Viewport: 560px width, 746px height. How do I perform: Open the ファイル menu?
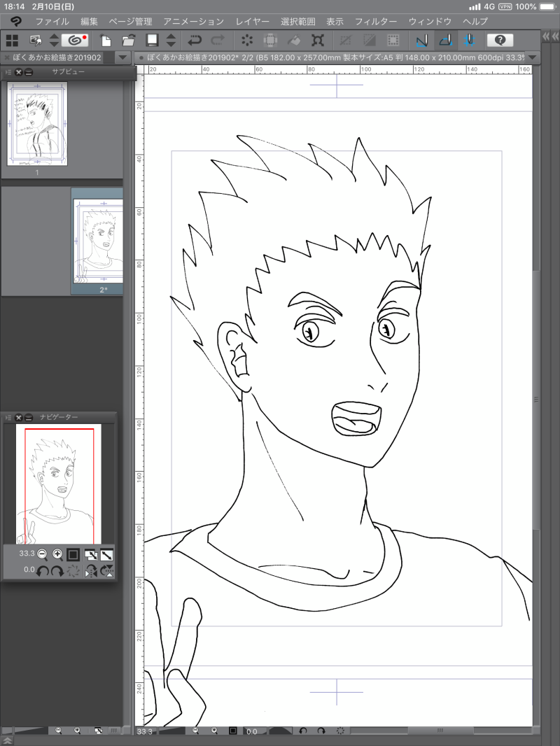pos(52,22)
